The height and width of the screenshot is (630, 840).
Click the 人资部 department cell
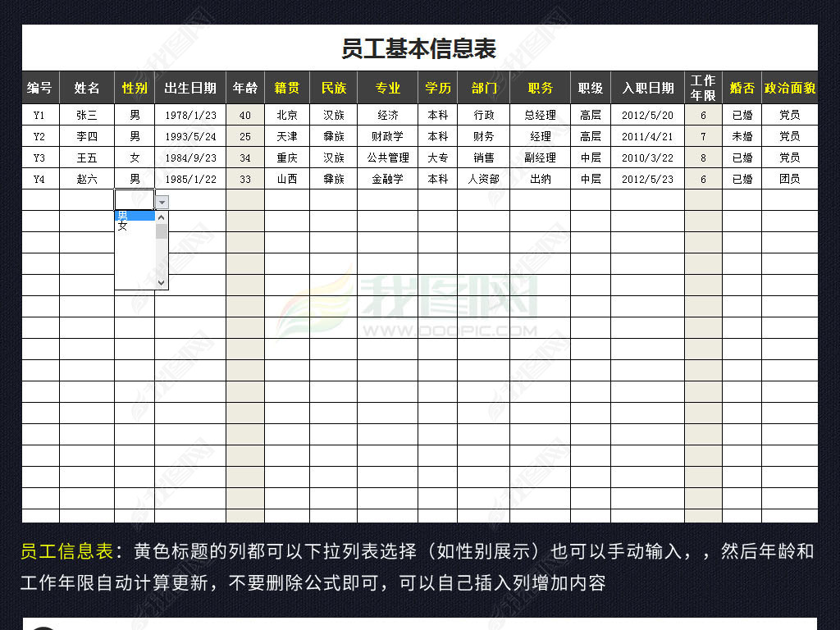click(x=483, y=179)
